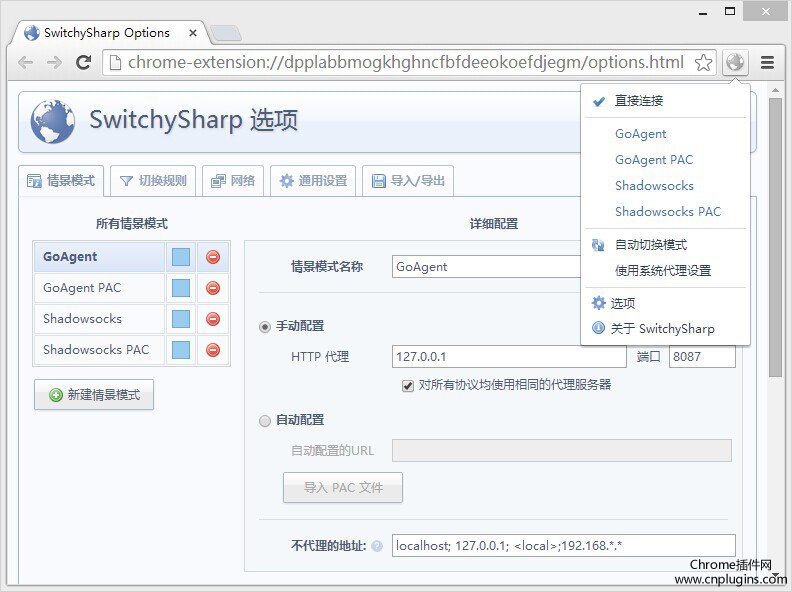Close the SwitchySharp Options tab
The width and height of the screenshot is (792, 592).
coord(192,33)
